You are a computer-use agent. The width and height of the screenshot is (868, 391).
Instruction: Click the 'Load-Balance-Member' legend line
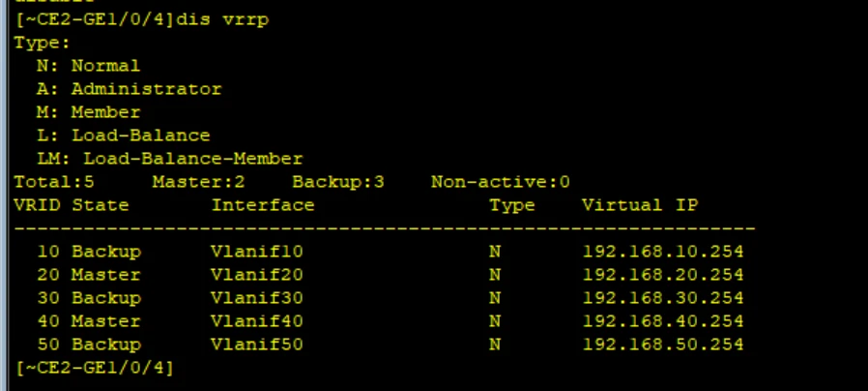(170, 159)
